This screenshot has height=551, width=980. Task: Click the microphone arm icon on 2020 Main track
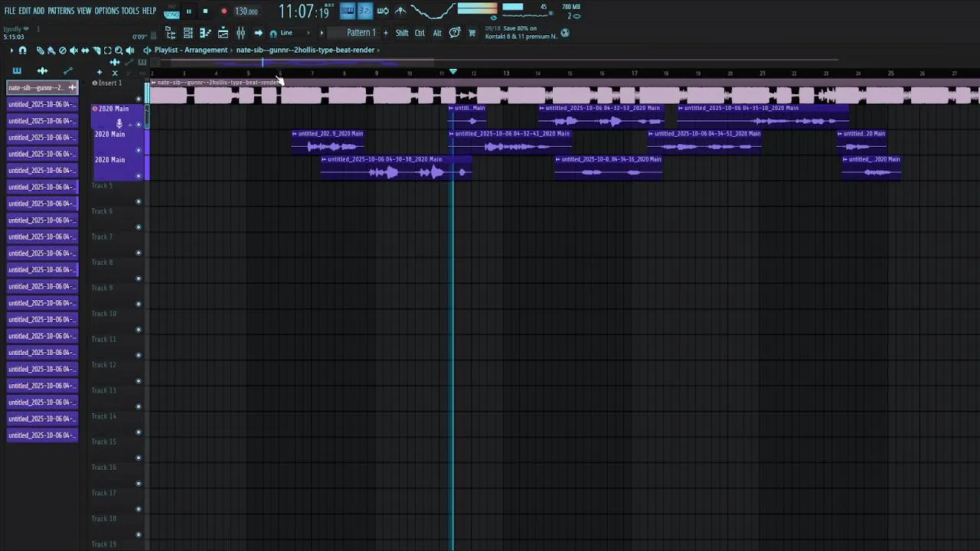[119, 122]
